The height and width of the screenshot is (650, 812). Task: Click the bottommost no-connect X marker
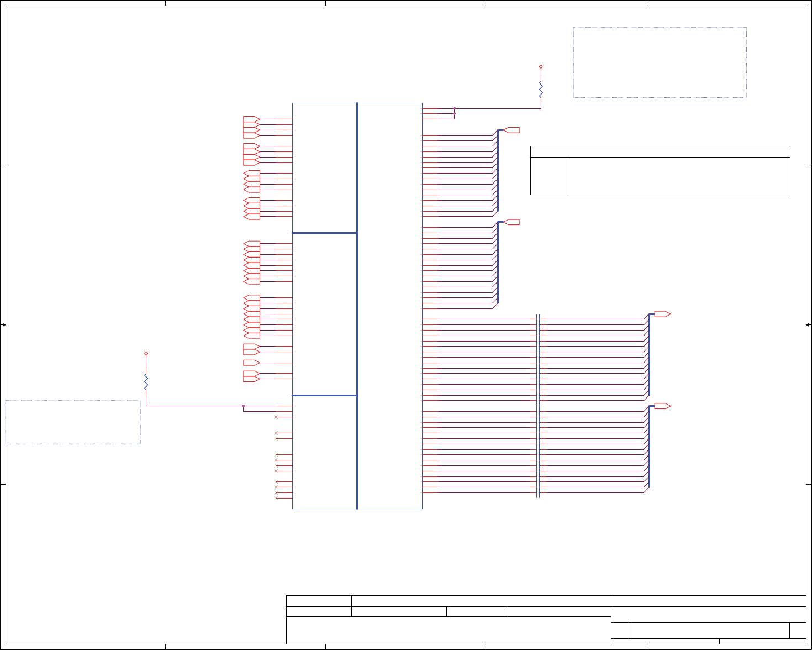coord(276,498)
